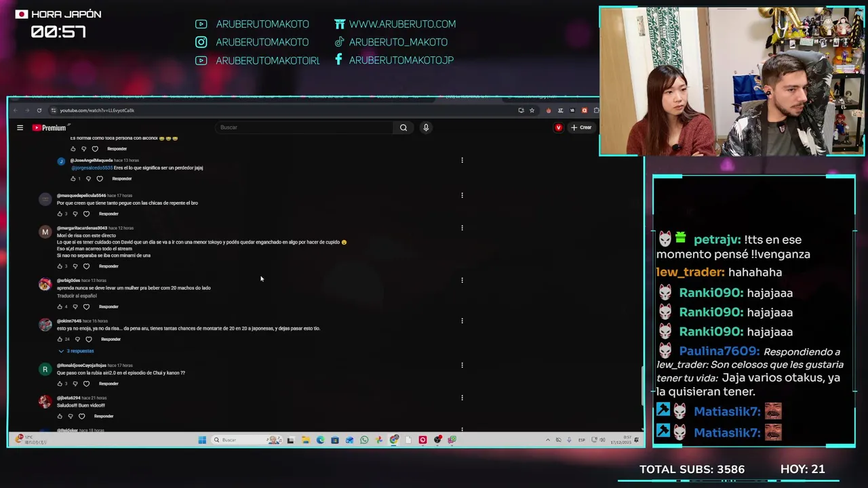Click Traducir al español on srbig0des comment
This screenshot has width=868, height=488.
[77, 296]
